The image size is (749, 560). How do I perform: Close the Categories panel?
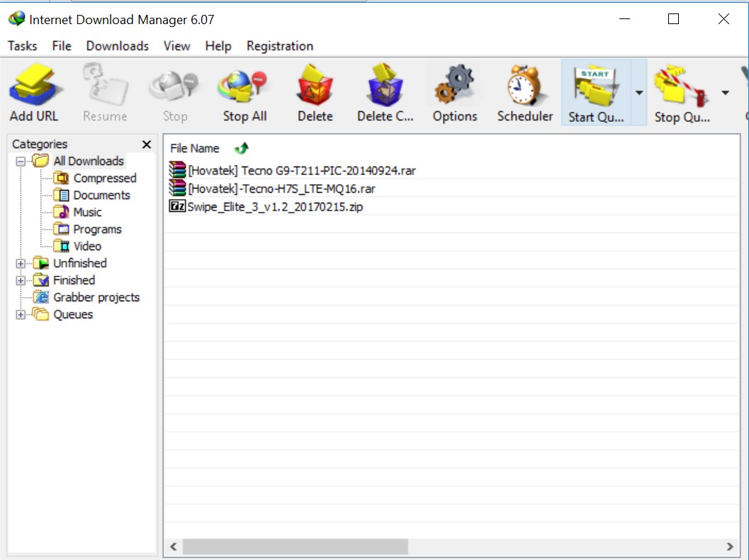[x=146, y=144]
